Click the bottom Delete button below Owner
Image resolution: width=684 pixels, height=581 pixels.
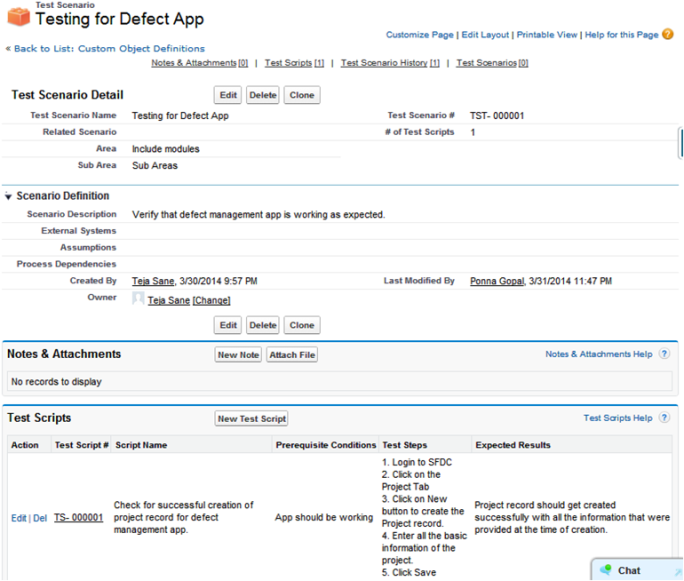point(263,325)
